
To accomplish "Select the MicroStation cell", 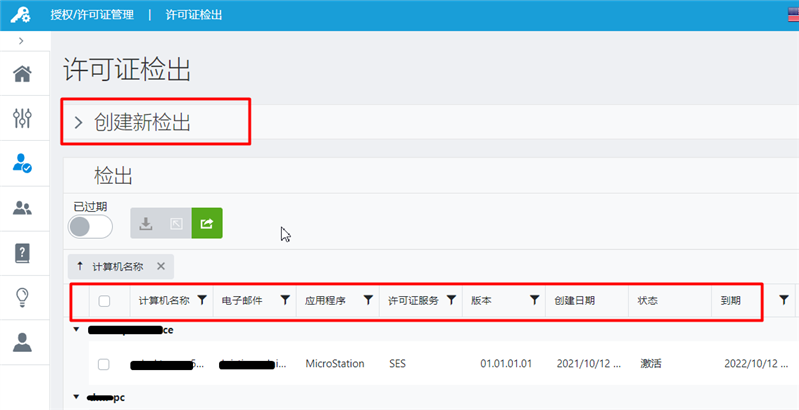I will click(x=335, y=364).
